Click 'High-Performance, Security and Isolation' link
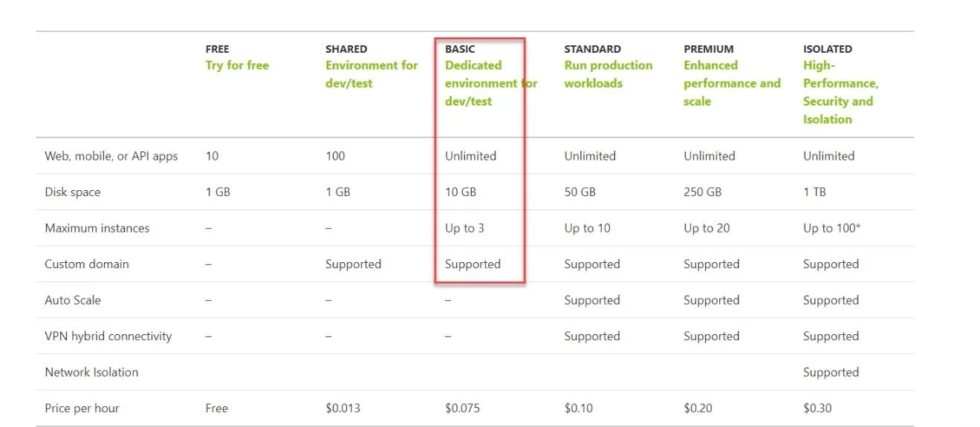Image resolution: width=980 pixels, height=427 pixels. click(x=840, y=92)
